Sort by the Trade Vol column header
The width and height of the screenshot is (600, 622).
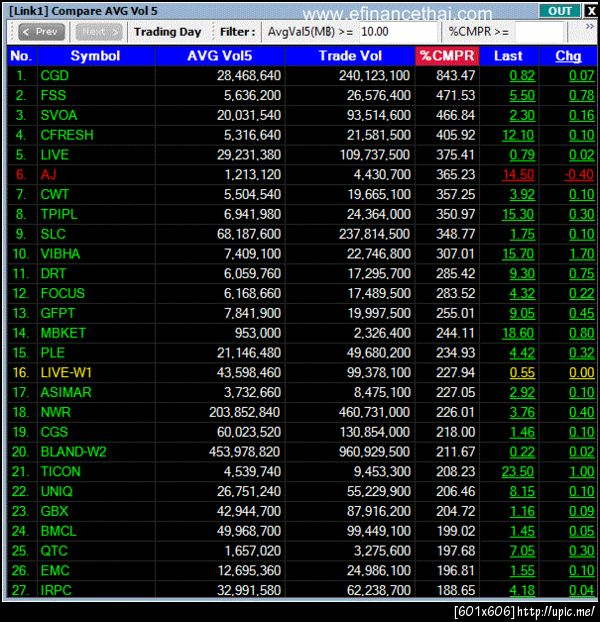pos(350,56)
